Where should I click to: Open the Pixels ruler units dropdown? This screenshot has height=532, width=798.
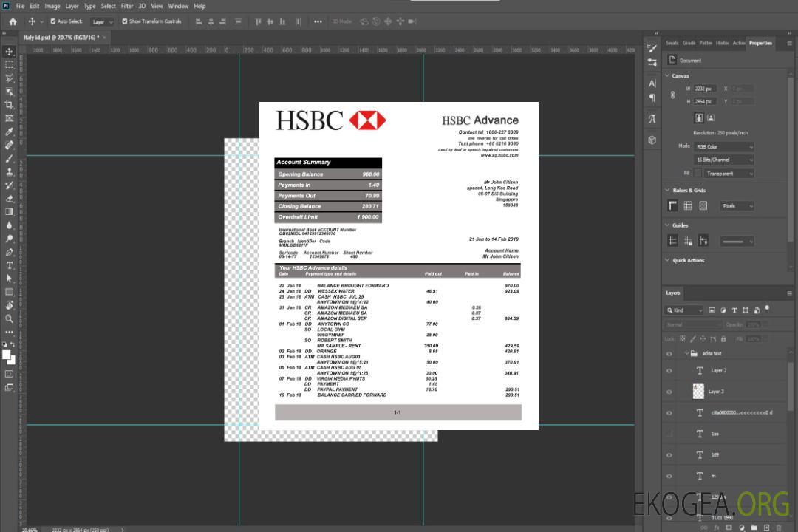click(737, 205)
